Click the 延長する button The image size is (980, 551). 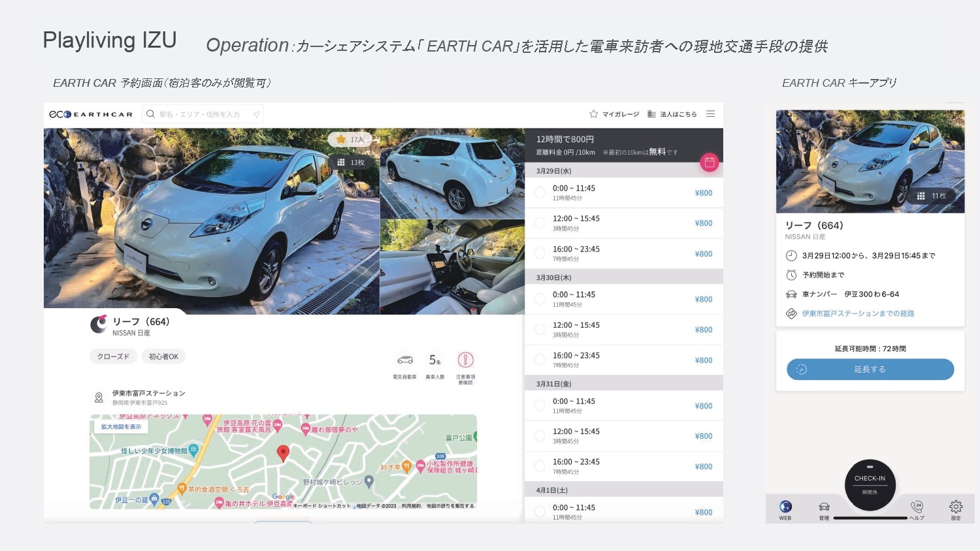pyautogui.click(x=870, y=370)
